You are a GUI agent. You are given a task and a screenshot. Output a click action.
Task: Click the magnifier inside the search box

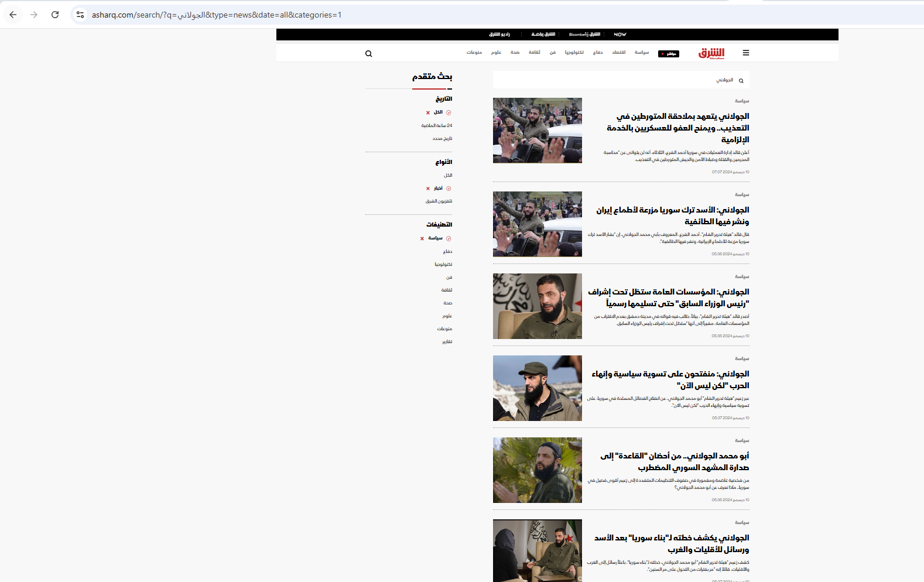(741, 81)
